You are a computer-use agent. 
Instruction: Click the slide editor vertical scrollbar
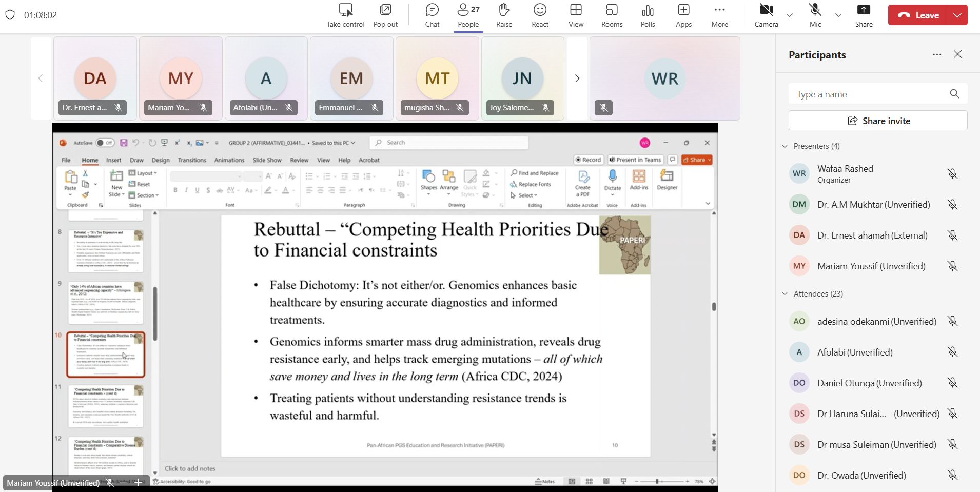[x=713, y=306]
